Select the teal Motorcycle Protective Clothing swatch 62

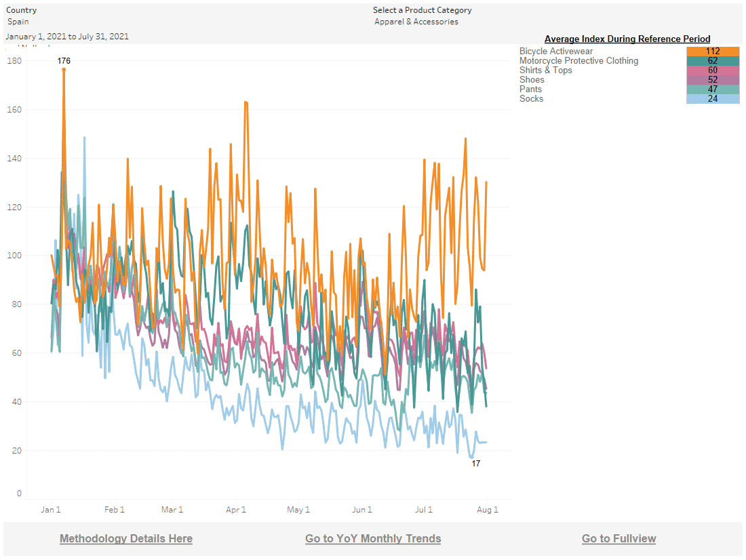pos(712,61)
